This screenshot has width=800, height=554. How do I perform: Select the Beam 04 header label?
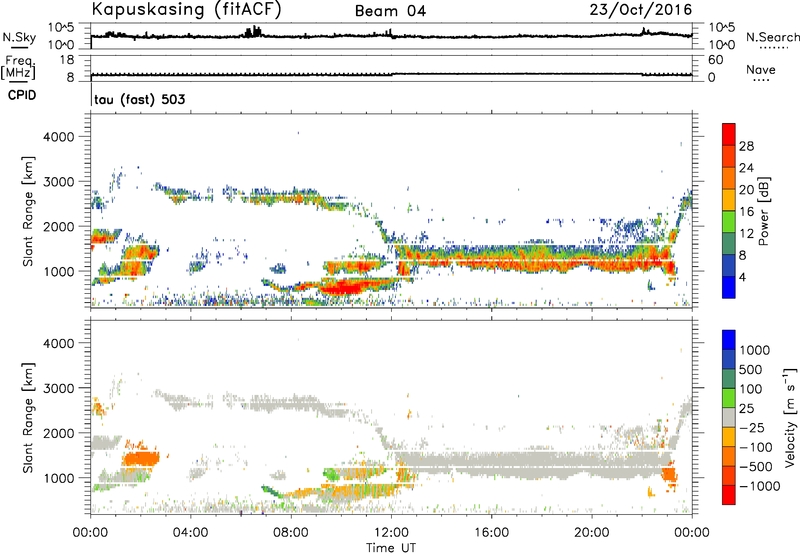pos(390,11)
